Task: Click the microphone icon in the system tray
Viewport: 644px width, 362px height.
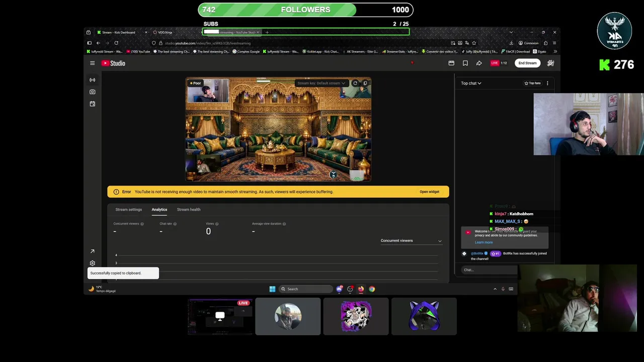Action: (503, 289)
